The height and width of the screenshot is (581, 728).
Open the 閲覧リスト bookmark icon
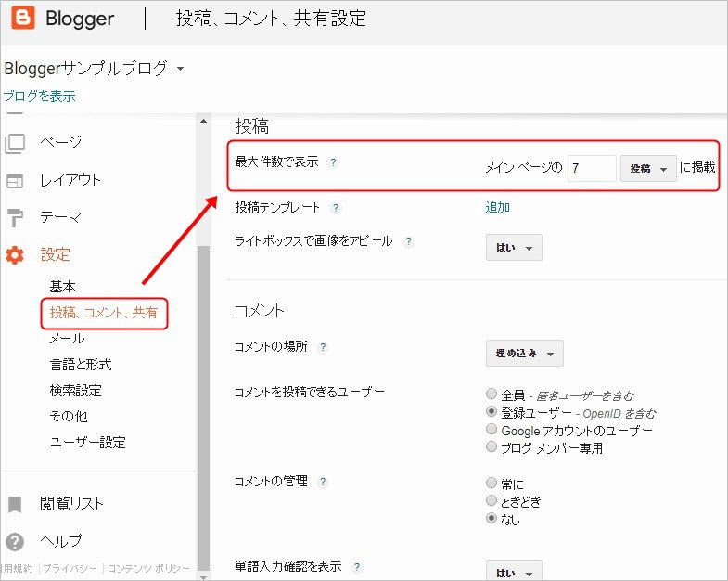[x=15, y=504]
